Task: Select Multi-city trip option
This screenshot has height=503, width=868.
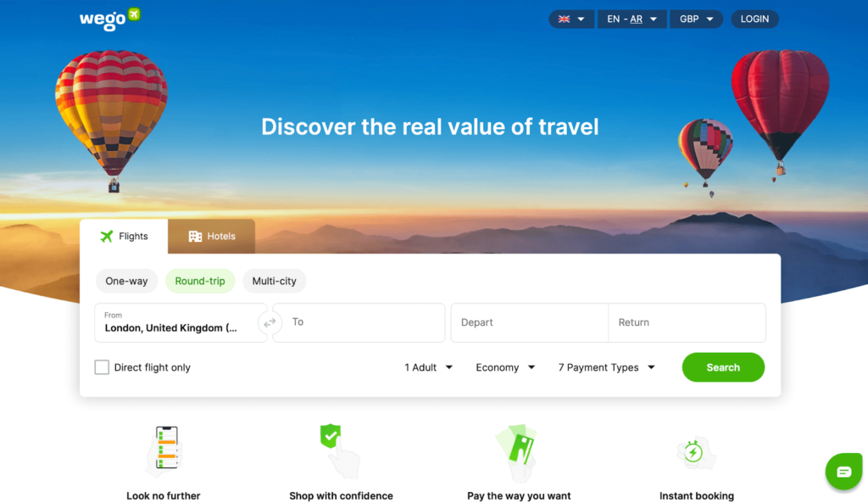Action: coord(274,281)
